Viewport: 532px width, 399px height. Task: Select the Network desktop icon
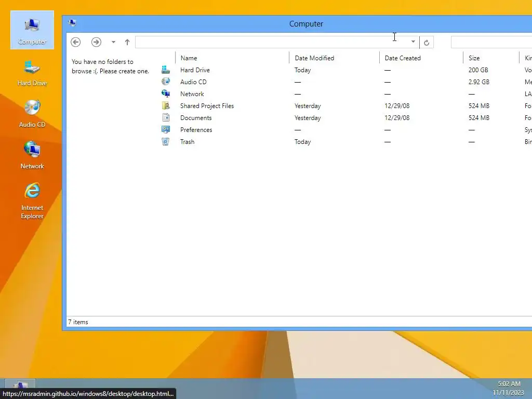coord(32,155)
